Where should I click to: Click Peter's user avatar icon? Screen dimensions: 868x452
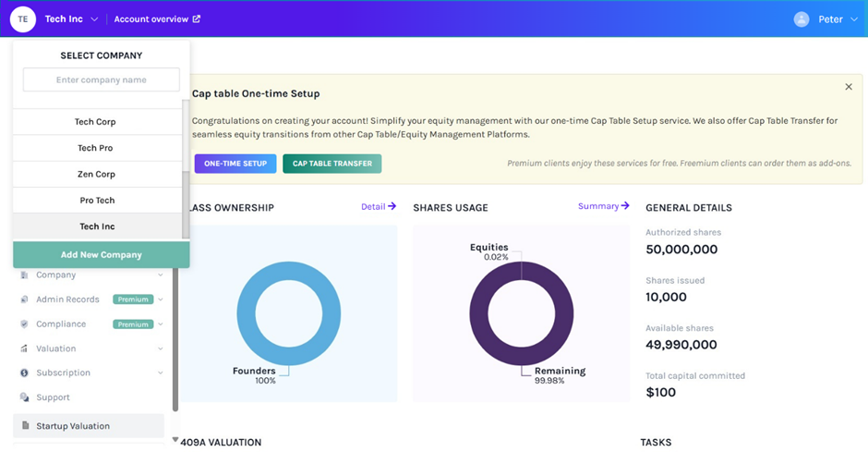click(801, 19)
